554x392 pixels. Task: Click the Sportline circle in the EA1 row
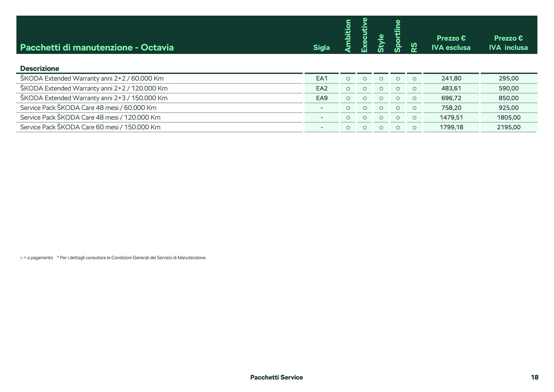398,79
